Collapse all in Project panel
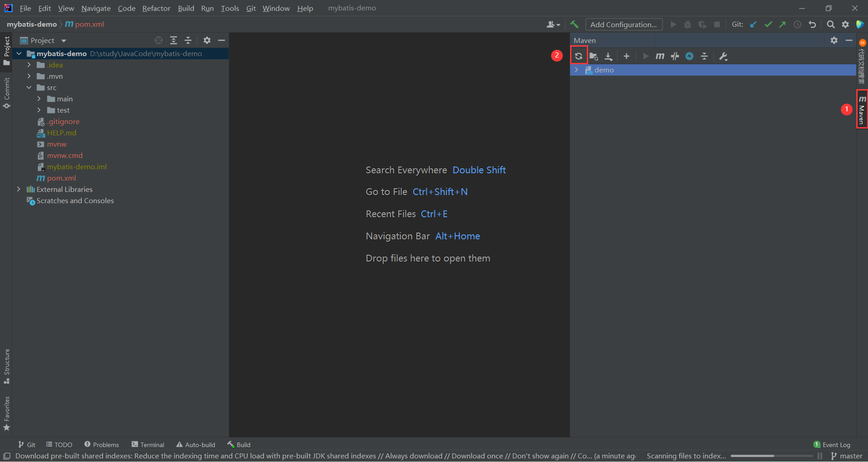Screen dimensions: 868x462 (188, 40)
